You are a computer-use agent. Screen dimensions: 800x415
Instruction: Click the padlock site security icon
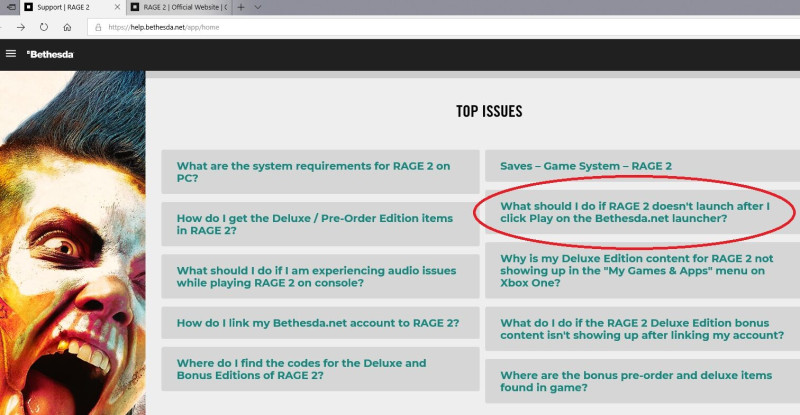pyautogui.click(x=98, y=27)
